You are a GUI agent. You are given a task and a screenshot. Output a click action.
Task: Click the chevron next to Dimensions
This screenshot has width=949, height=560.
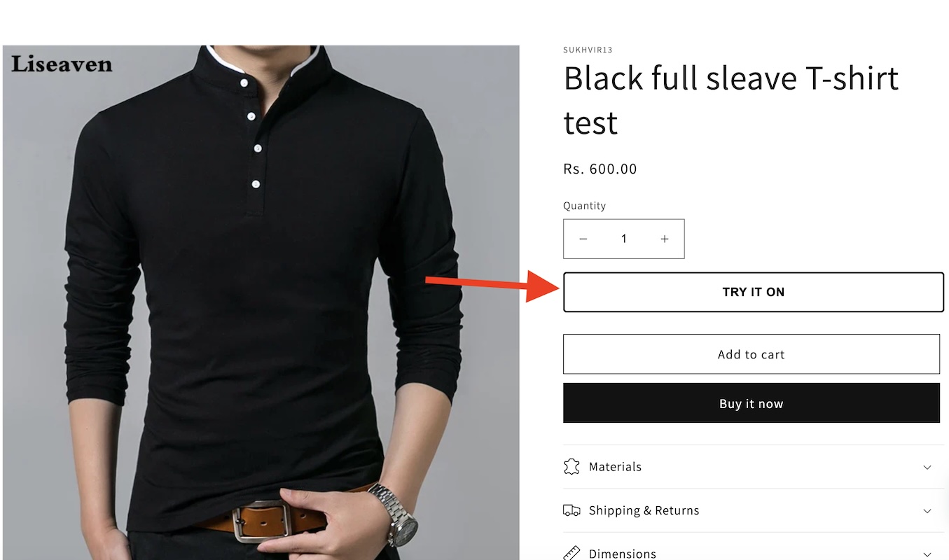pos(927,553)
